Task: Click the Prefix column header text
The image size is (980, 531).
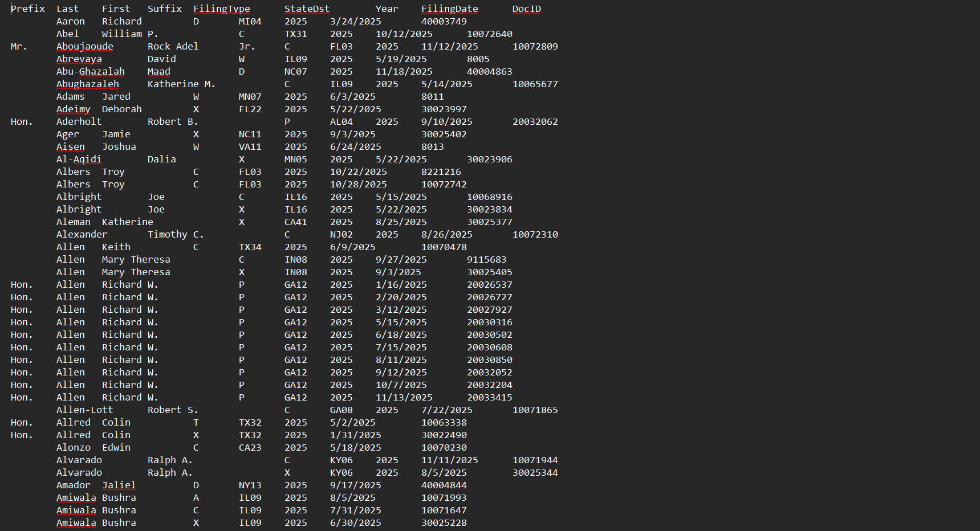Action: (28, 9)
